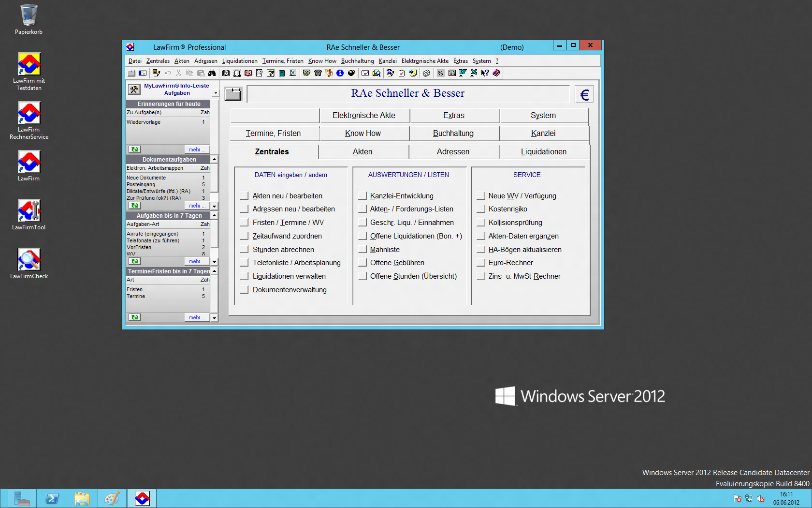The width and height of the screenshot is (812, 508).
Task: Open Windows Explorer from the taskbar
Action: coord(82,498)
